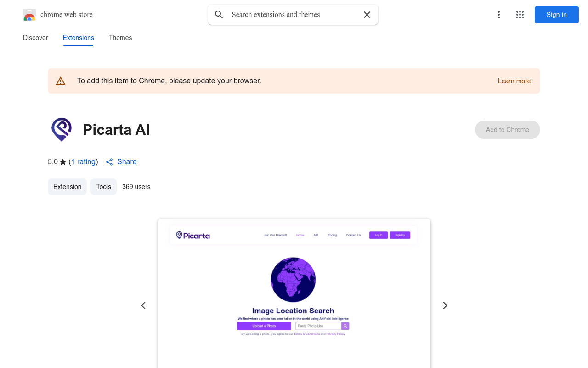
Task: Open the Learn more link
Action: 514,81
